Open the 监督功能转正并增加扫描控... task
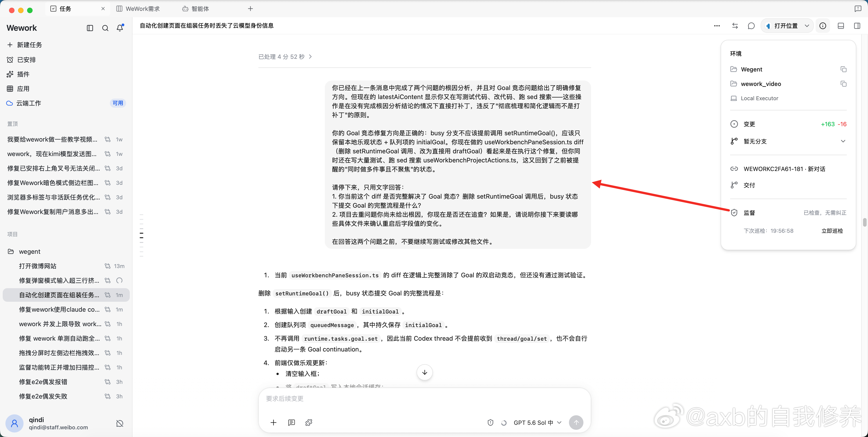The width and height of the screenshot is (868, 437). [66, 368]
